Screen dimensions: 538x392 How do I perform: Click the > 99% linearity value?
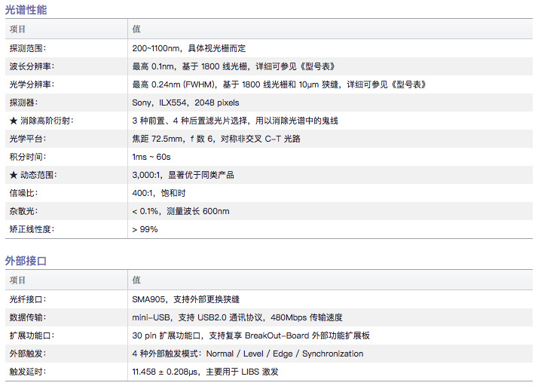[x=145, y=229]
